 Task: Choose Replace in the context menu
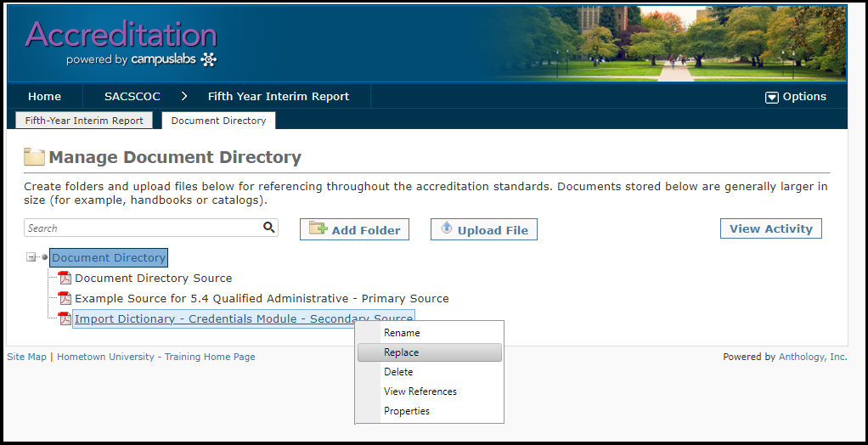[402, 352]
